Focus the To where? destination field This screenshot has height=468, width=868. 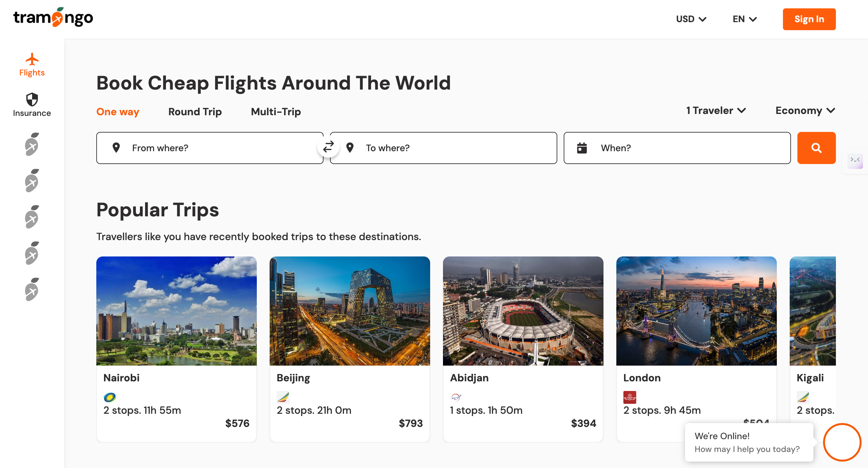coord(452,148)
